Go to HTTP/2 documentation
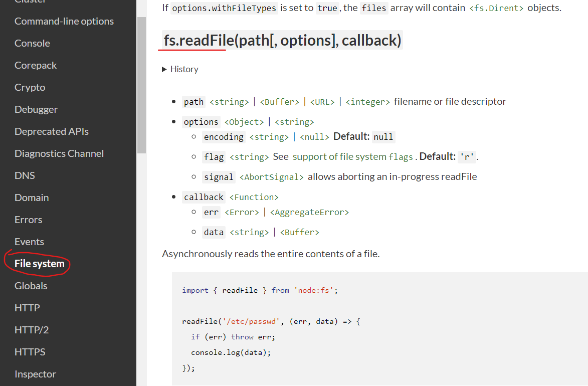Screen dimensions: 588x386 point(32,330)
